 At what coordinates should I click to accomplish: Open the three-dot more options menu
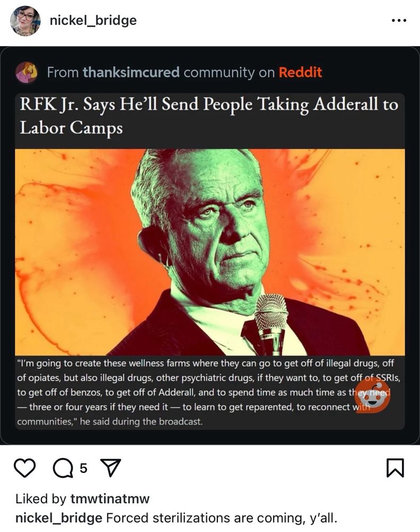pos(399,20)
